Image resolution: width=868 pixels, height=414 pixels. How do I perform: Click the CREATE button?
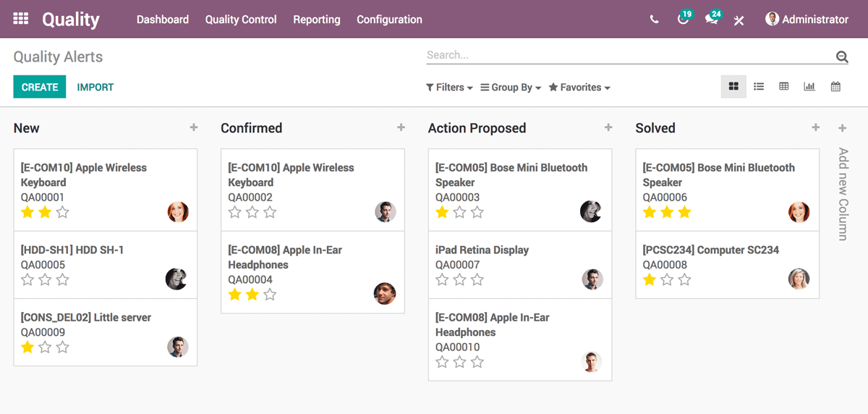pos(40,87)
